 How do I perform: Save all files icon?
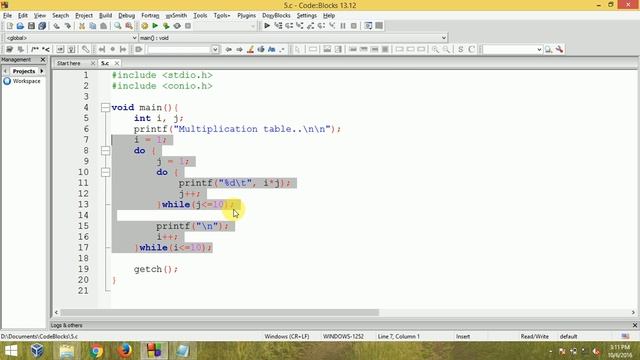[42, 26]
